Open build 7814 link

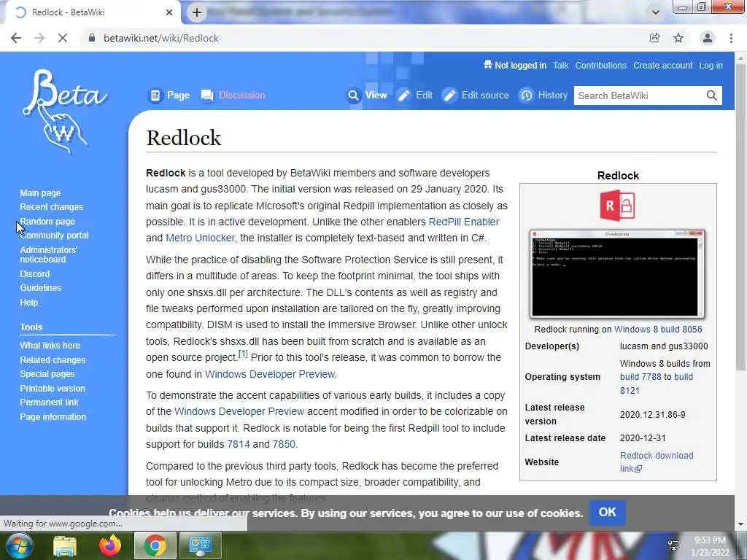239,444
